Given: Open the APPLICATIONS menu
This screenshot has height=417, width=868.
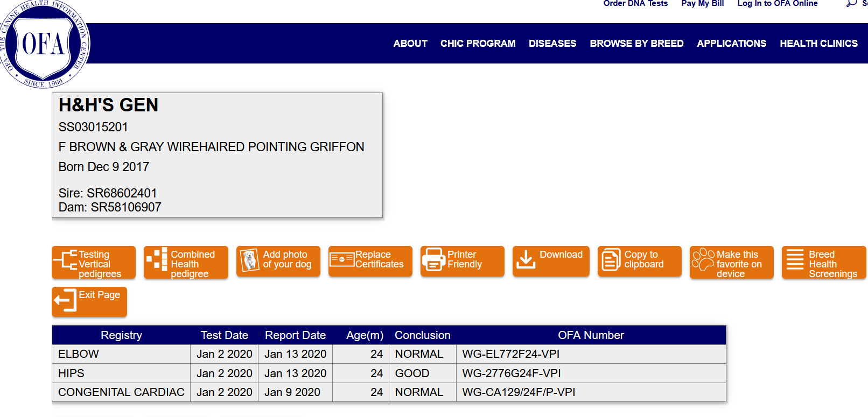Looking at the screenshot, I should (x=731, y=44).
